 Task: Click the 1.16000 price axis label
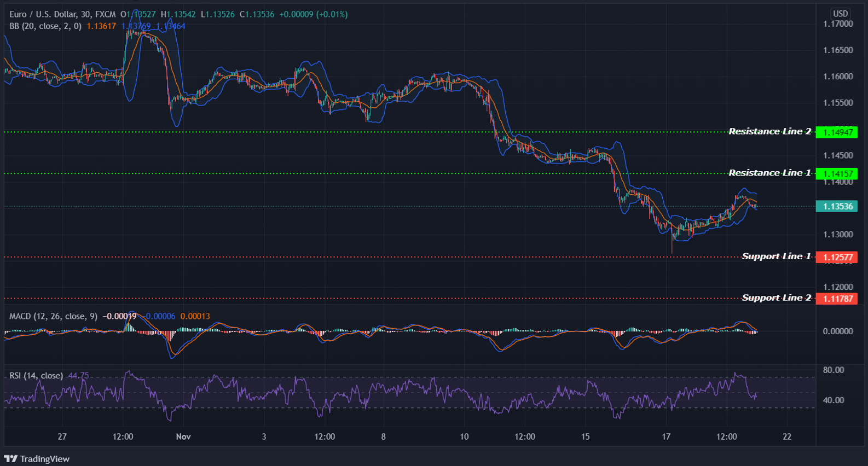click(x=838, y=77)
